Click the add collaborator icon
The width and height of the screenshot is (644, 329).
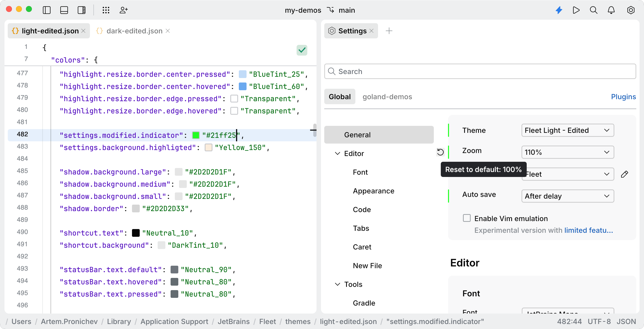point(124,10)
